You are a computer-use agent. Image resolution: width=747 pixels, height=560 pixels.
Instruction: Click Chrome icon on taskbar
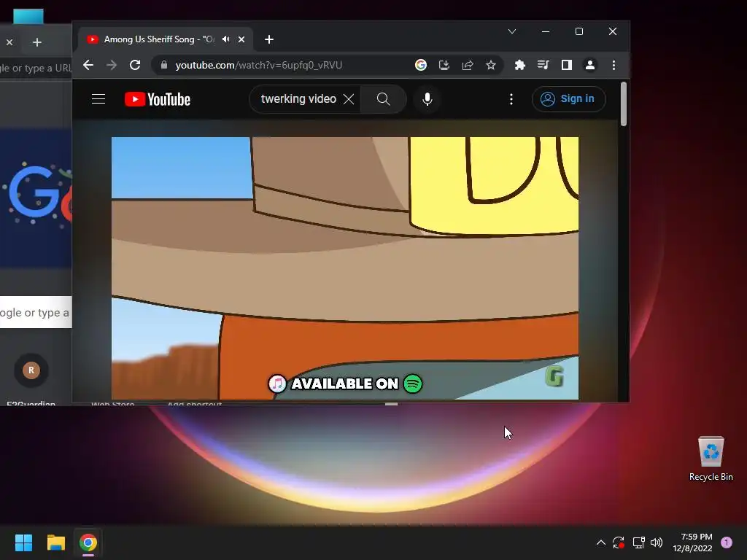pyautogui.click(x=88, y=542)
